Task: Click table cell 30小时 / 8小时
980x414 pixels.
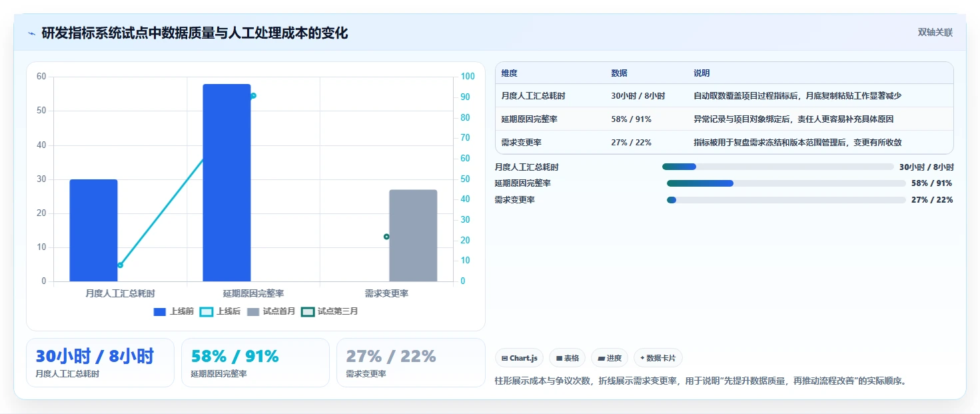Action: pos(638,96)
